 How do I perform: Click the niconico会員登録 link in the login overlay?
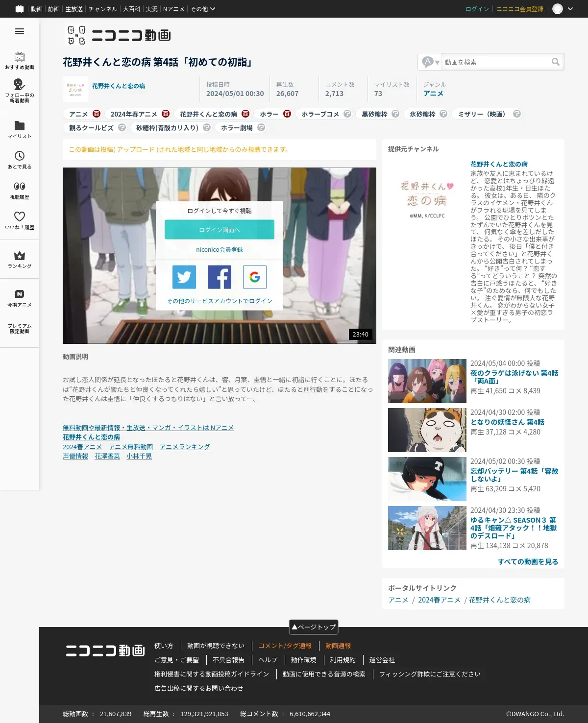pyautogui.click(x=220, y=249)
